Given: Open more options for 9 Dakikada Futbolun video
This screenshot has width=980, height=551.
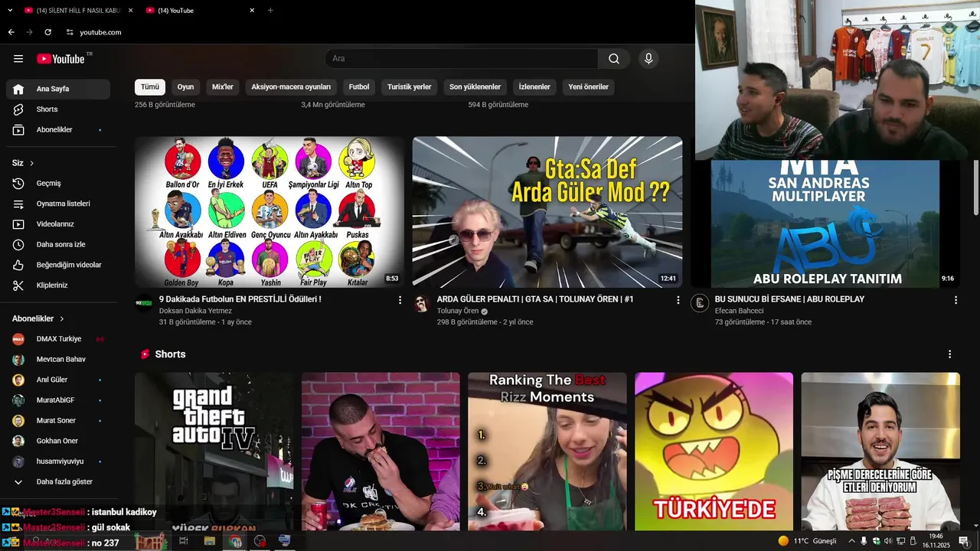Looking at the screenshot, I should 400,301.
